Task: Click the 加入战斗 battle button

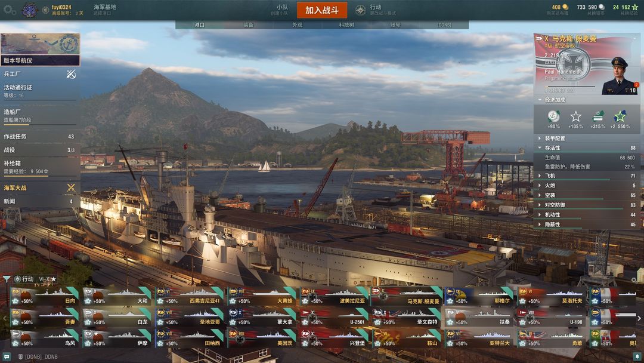Action: click(x=322, y=10)
